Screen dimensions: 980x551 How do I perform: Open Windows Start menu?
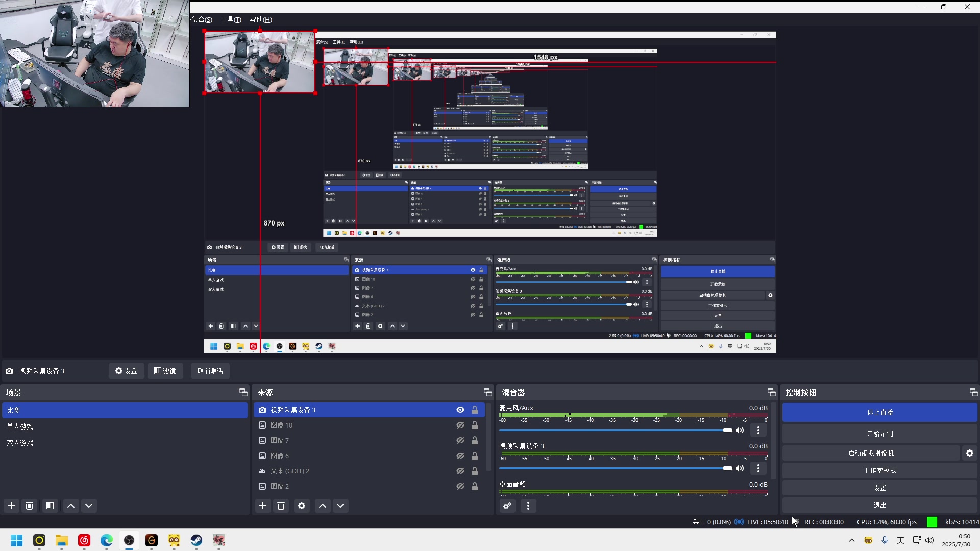click(17, 540)
